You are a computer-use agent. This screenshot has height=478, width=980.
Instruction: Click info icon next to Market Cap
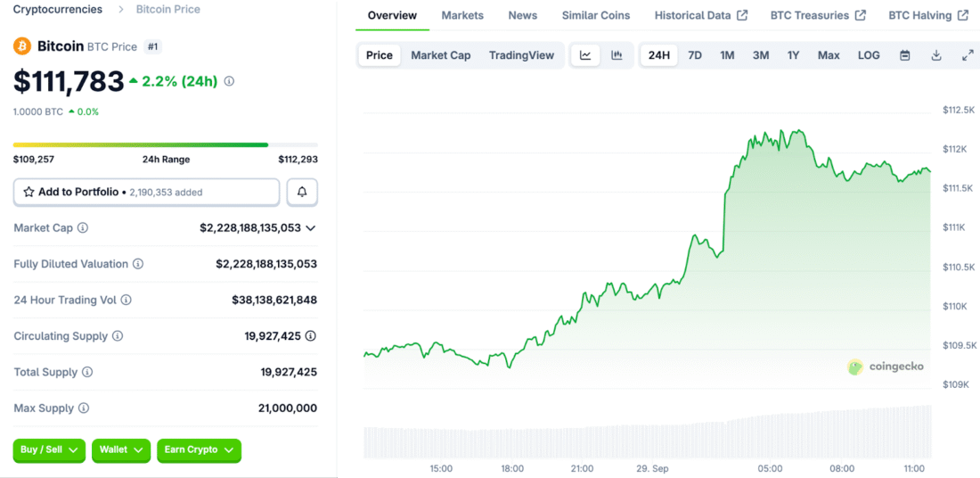[83, 228]
